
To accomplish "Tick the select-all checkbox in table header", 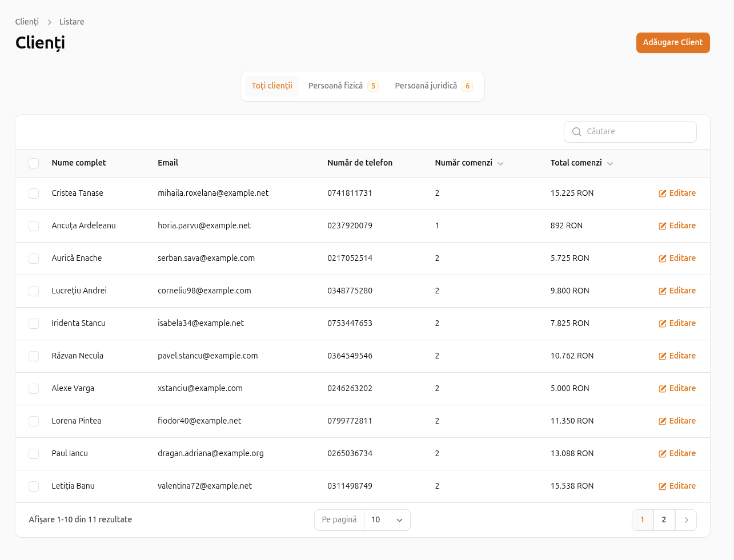I will pos(34,163).
